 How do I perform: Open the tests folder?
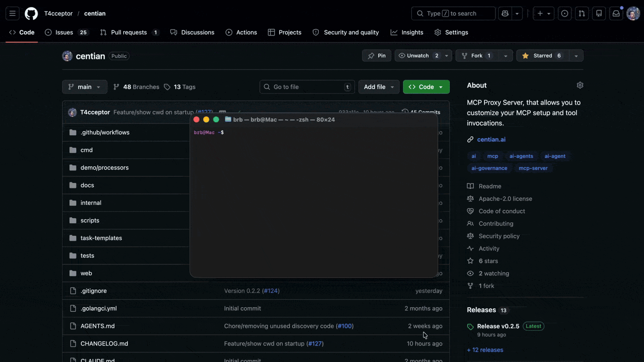[87, 255]
